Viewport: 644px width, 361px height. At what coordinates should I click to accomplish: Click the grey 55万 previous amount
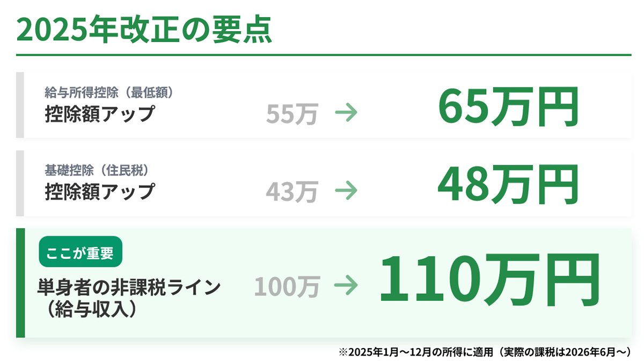pos(292,114)
